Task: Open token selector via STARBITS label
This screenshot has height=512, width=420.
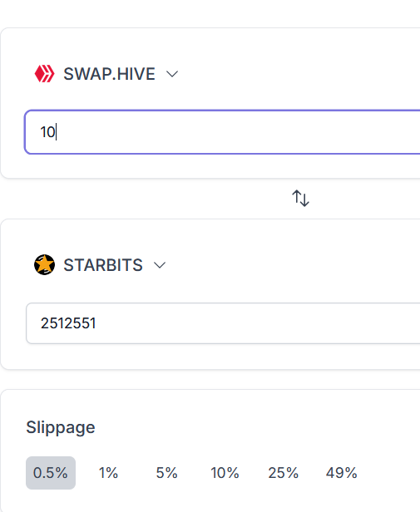Action: (x=103, y=265)
